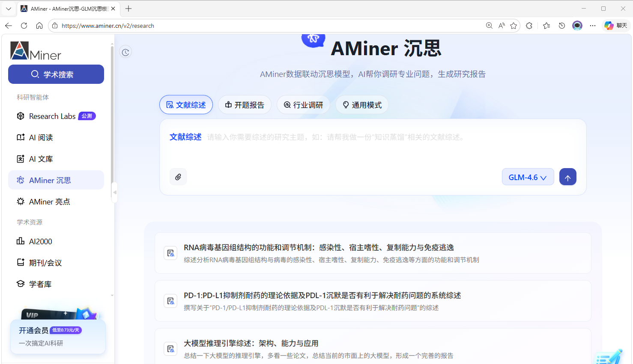The height and width of the screenshot is (364, 633).
Task: Click the document icon of PD-1 card
Action: click(170, 301)
